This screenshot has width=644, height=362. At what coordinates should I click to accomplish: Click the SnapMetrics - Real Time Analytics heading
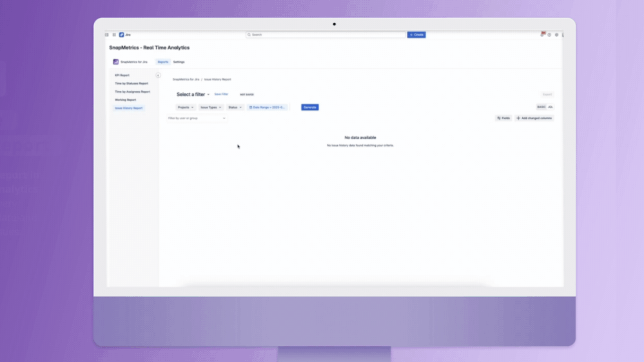(x=150, y=48)
